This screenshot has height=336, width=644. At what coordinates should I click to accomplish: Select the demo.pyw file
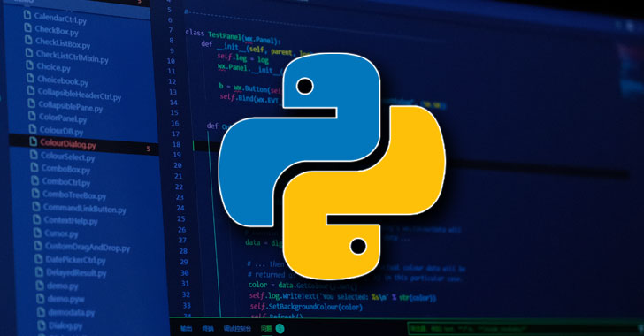tap(65, 299)
